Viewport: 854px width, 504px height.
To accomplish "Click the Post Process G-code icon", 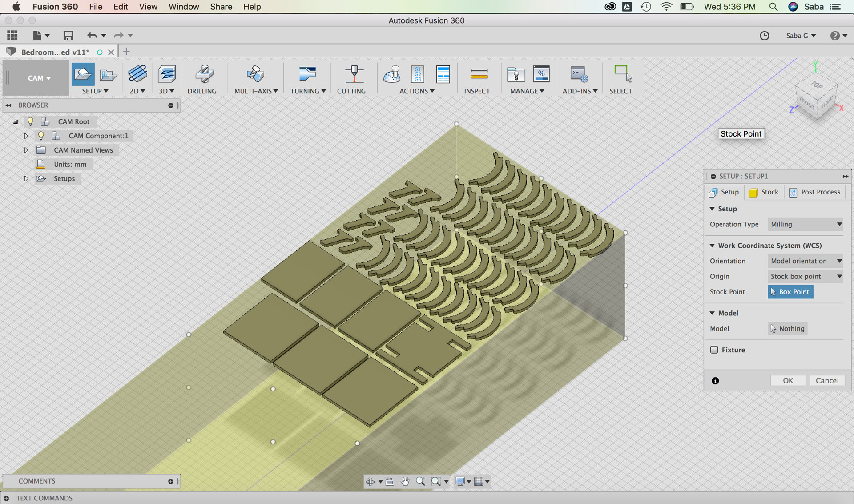I will point(418,74).
